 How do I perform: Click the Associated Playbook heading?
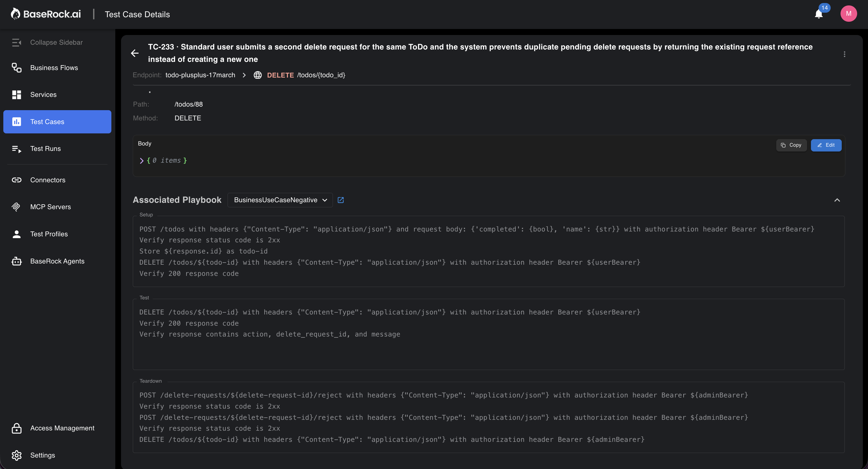tap(177, 200)
